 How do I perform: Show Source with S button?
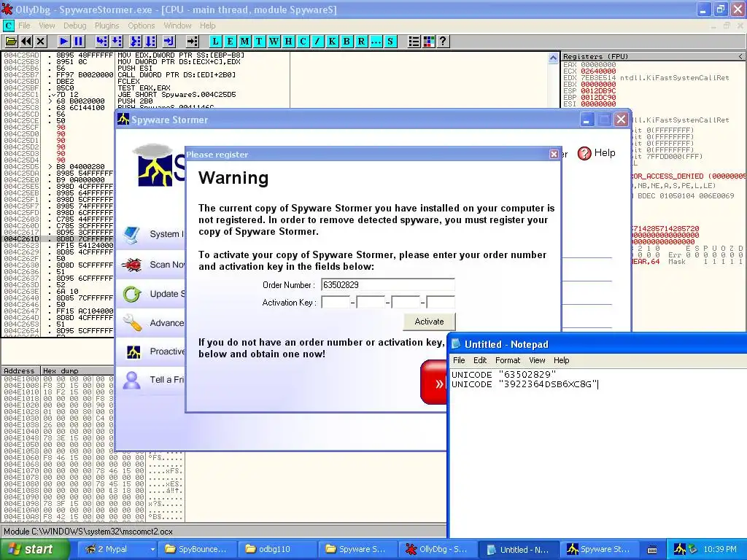click(x=390, y=42)
